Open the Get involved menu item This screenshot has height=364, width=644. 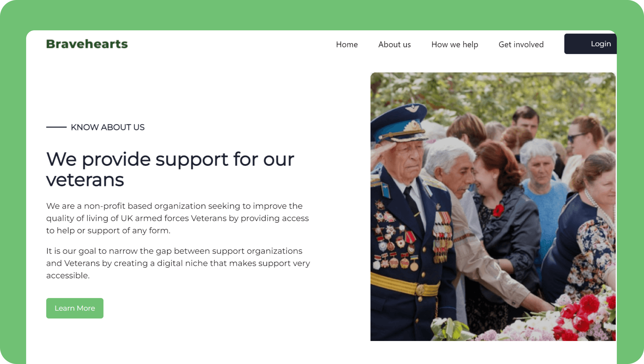(x=521, y=44)
